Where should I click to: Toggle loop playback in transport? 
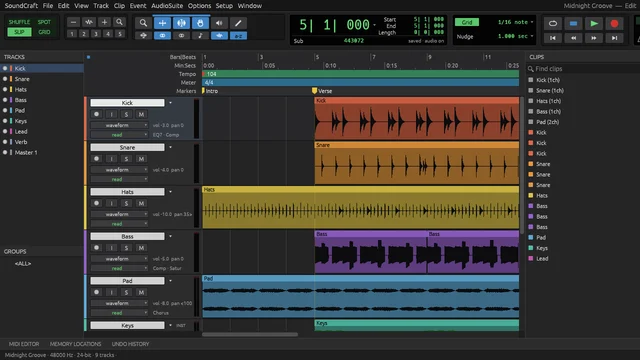553,24
